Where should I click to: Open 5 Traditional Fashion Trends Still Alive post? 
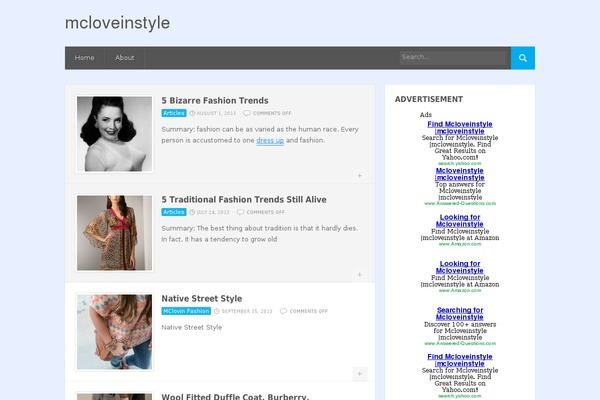(x=244, y=199)
